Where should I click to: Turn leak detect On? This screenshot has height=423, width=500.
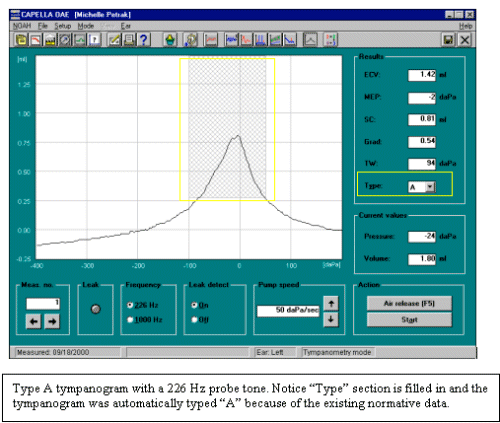(x=200, y=305)
